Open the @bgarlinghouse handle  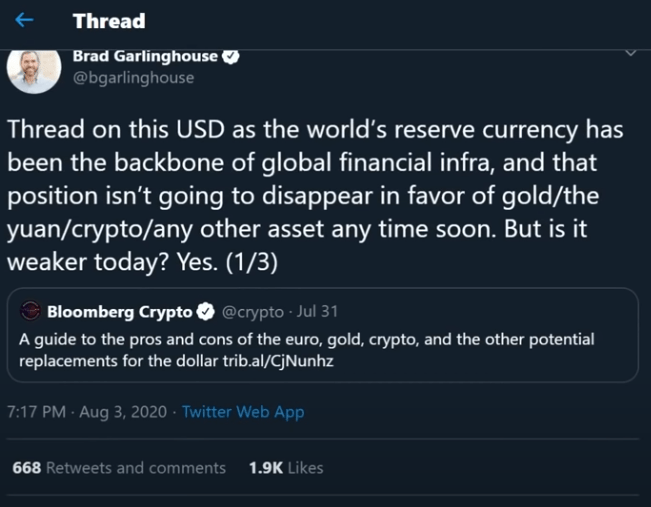pyautogui.click(x=134, y=77)
